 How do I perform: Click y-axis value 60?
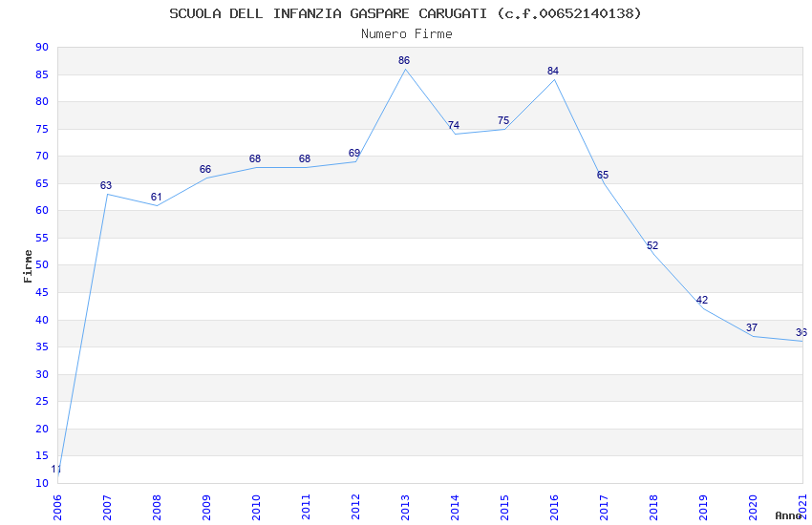[42, 210]
